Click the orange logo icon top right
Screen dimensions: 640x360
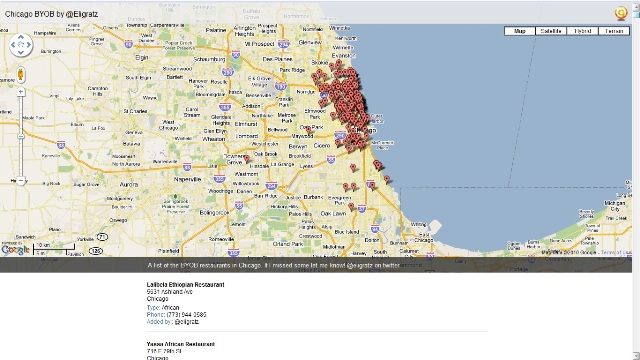(x=621, y=13)
